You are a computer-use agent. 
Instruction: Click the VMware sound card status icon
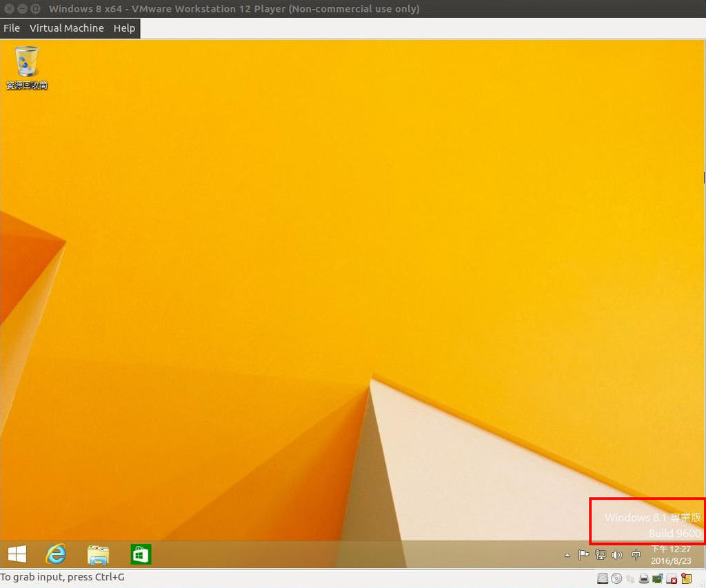click(x=657, y=578)
